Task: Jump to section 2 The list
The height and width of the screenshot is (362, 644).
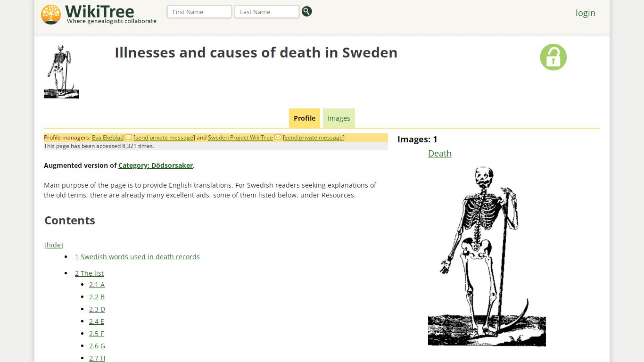Action: click(x=89, y=273)
